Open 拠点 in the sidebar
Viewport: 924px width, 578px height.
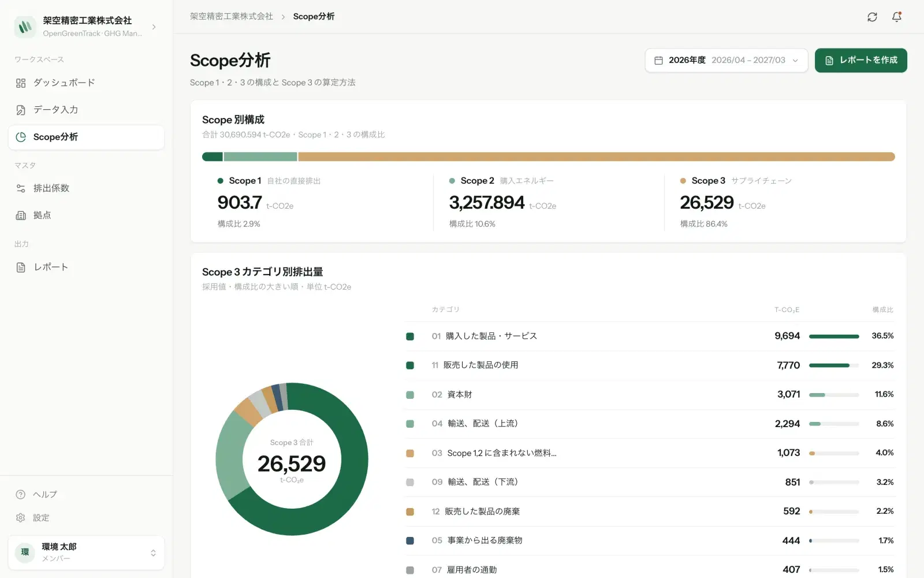(x=86, y=215)
